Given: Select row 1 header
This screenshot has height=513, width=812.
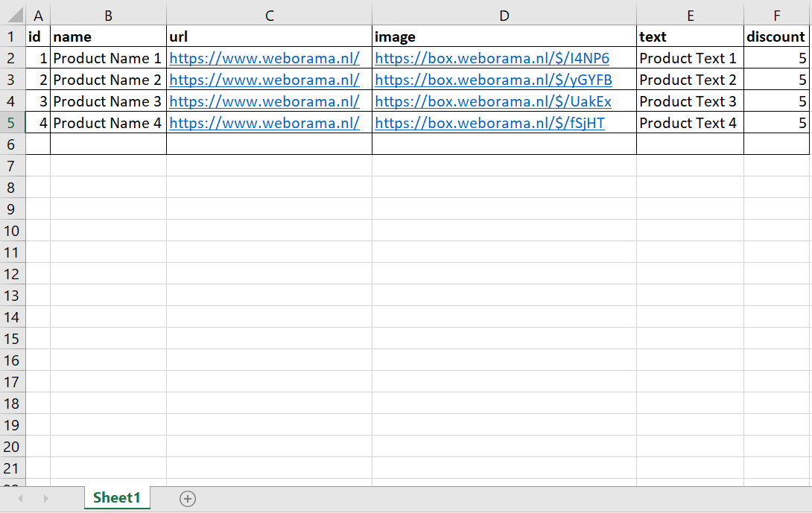Looking at the screenshot, I should click(x=11, y=36).
